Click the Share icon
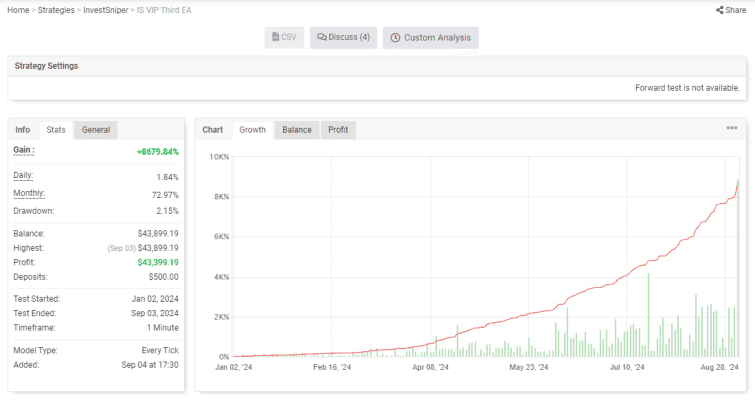Viewport: 755px width, 400px height. [719, 10]
